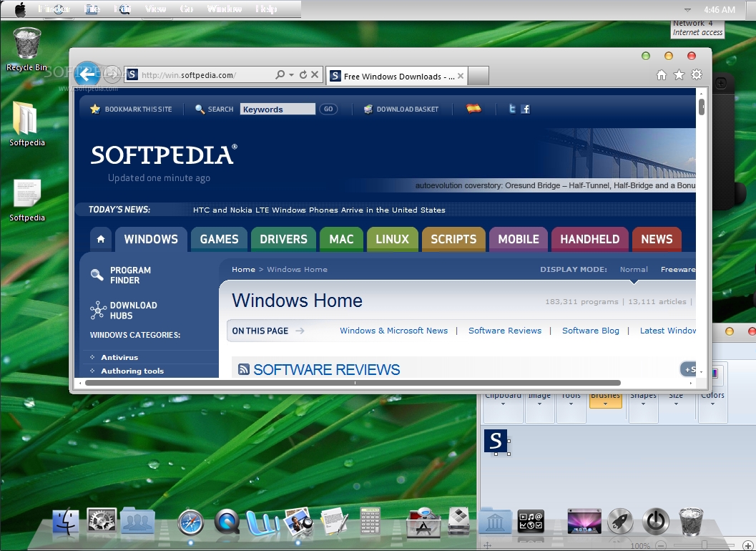
Task: Click the address bar search magnifier icon
Action: pyautogui.click(x=280, y=75)
